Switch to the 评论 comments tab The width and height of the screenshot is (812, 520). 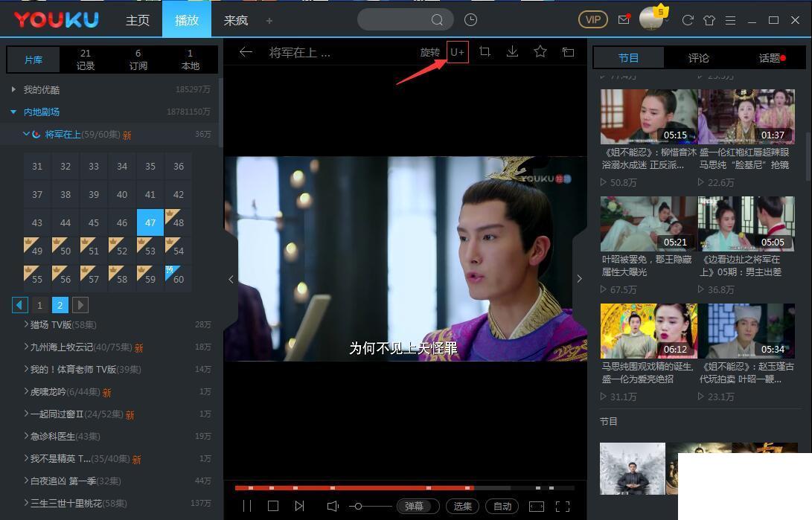(698, 57)
